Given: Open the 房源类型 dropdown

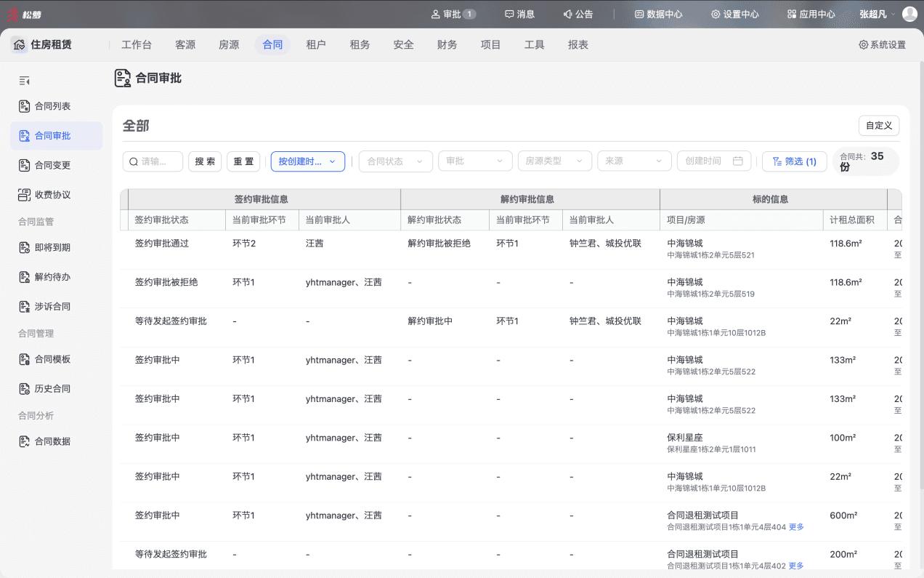Looking at the screenshot, I should pyautogui.click(x=555, y=161).
